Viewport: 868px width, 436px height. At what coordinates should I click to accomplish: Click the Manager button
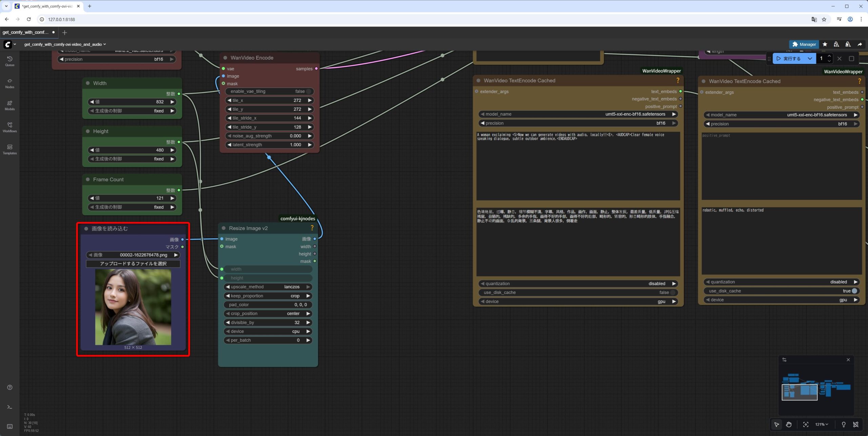(804, 44)
